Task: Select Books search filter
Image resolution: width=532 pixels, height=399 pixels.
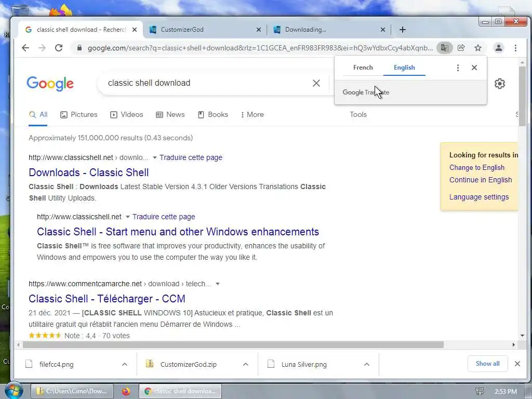Action: pyautogui.click(x=212, y=115)
